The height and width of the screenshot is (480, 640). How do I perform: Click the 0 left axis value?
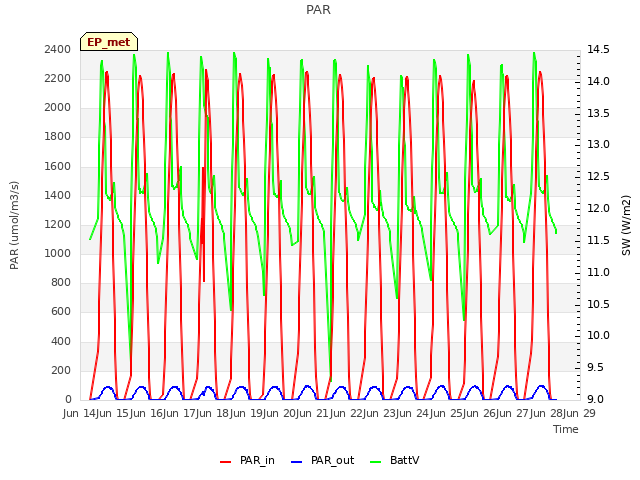click(x=68, y=400)
